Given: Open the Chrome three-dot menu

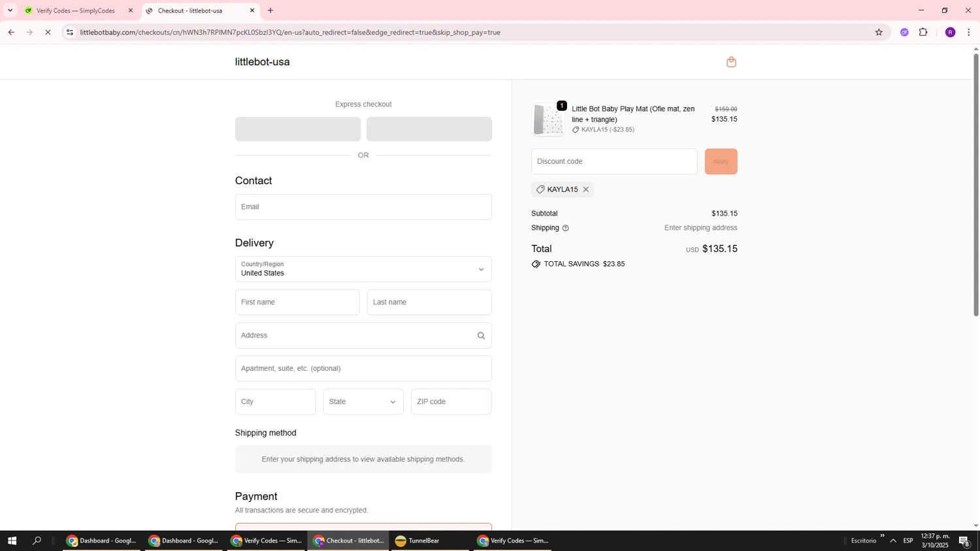Looking at the screenshot, I should tap(969, 32).
